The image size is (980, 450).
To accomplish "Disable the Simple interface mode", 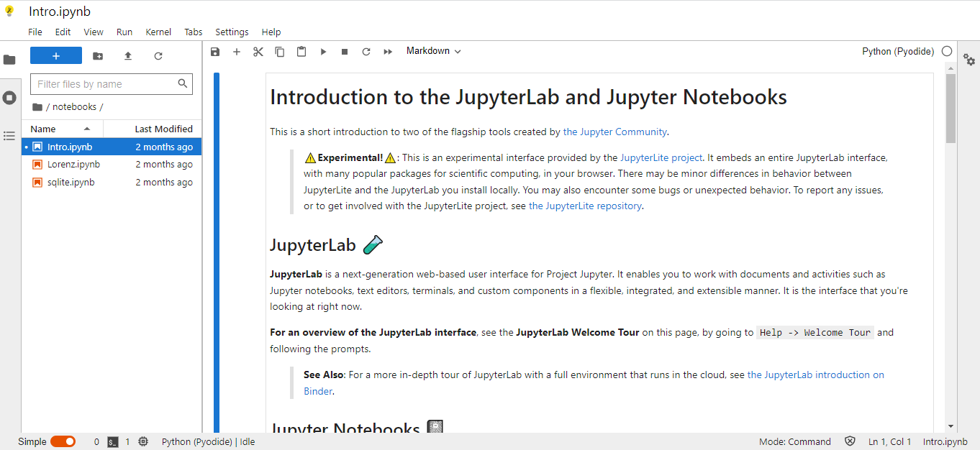I will pos(63,441).
